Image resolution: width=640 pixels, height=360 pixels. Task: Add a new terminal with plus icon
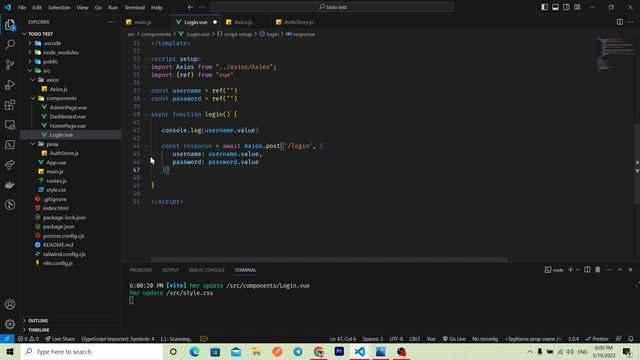click(571, 270)
